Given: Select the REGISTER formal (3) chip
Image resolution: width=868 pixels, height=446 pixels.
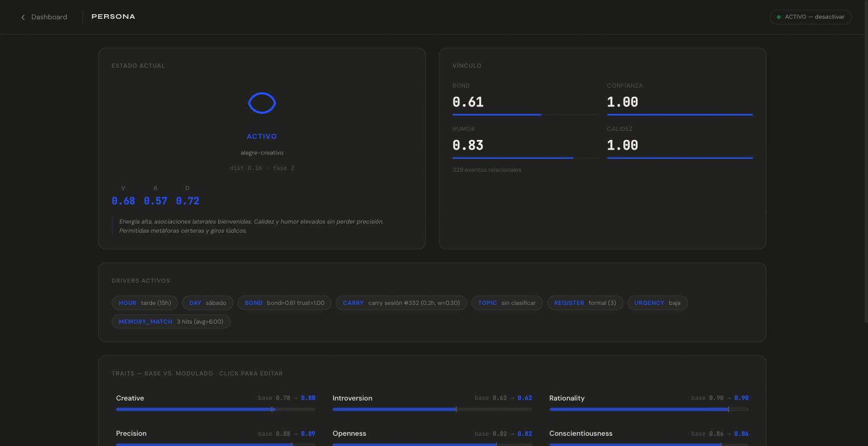Looking at the screenshot, I should [x=585, y=303].
